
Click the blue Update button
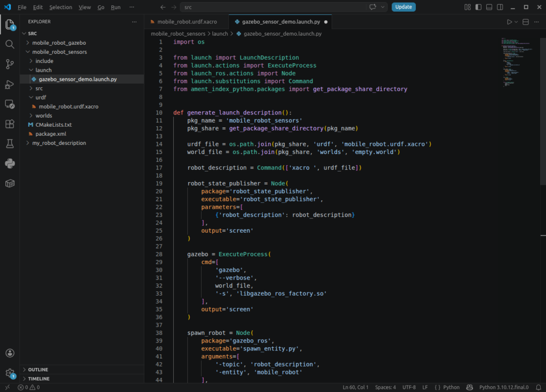404,7
